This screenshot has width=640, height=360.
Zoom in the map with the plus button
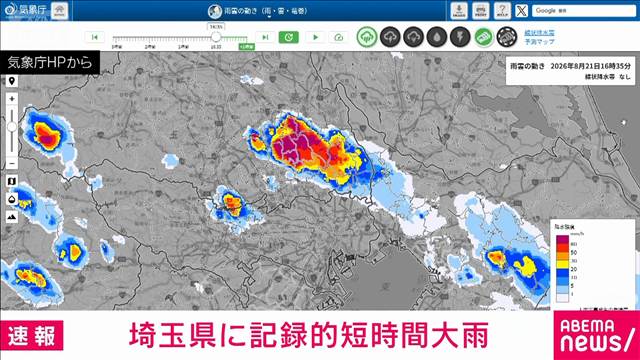12,99
